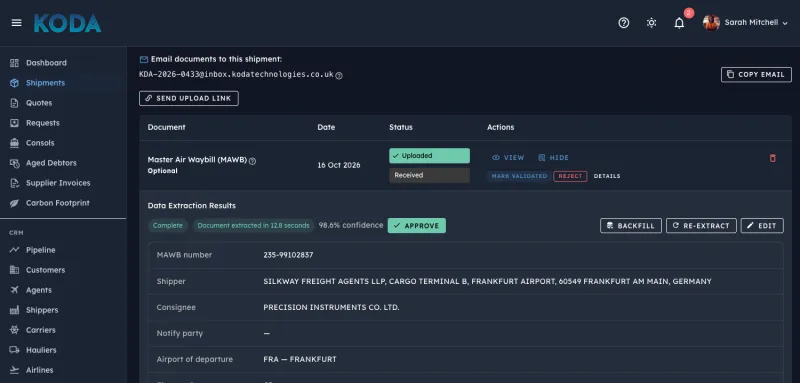Copy the shipment email with COPY EMAIL
The width and height of the screenshot is (800, 383).
[756, 74]
